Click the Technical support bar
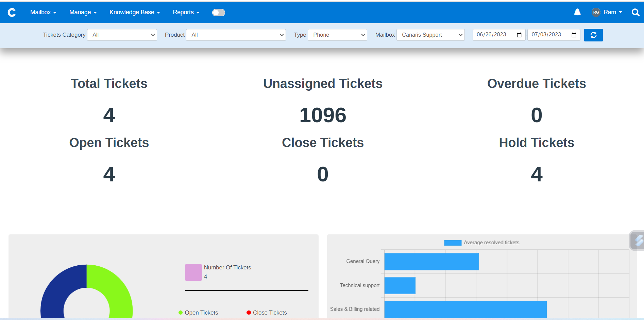Viewport: 644px width, 320px height. 400,285
